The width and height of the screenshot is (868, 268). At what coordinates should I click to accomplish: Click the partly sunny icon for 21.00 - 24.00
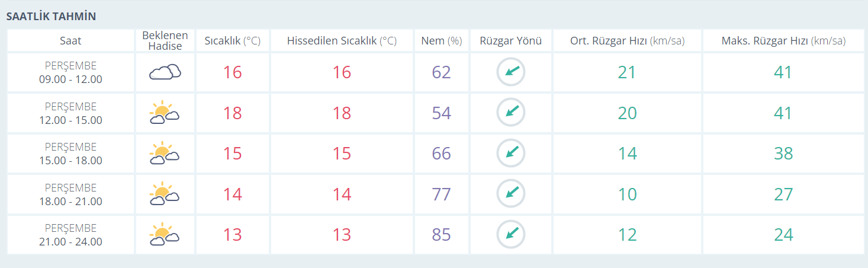[165, 234]
